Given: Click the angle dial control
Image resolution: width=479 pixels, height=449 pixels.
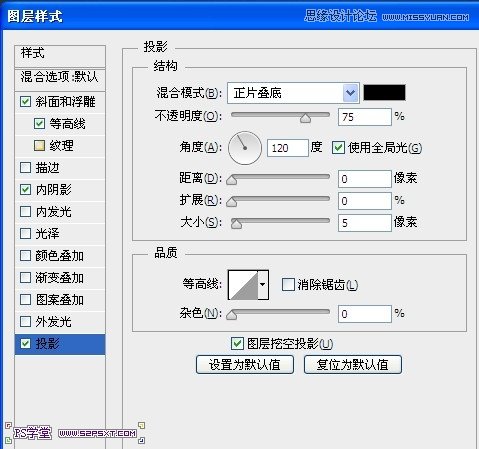Looking at the screenshot, I should pos(245,148).
